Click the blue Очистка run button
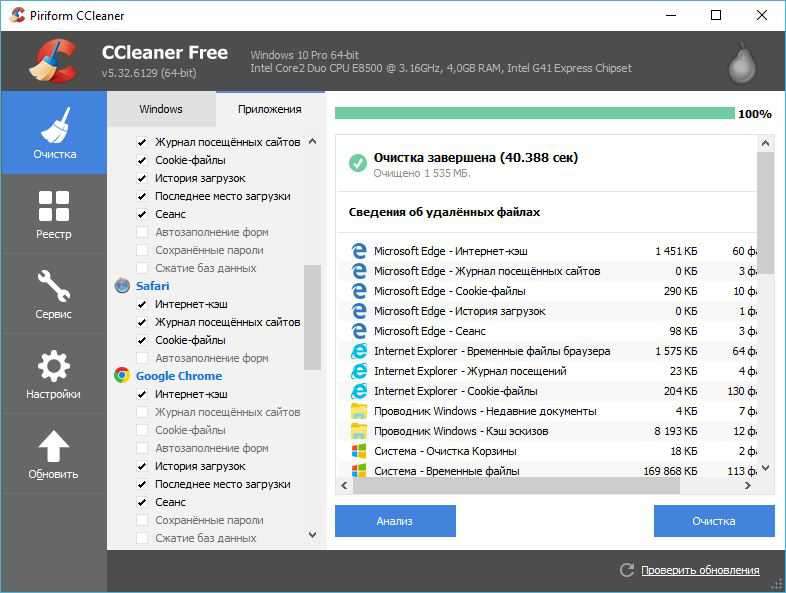 point(714,521)
